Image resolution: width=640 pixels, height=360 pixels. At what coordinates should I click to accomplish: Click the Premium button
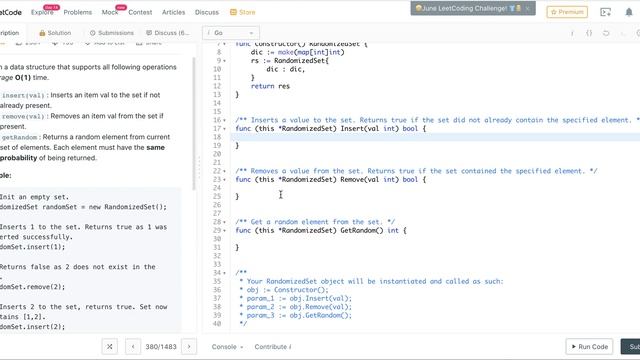(x=567, y=12)
